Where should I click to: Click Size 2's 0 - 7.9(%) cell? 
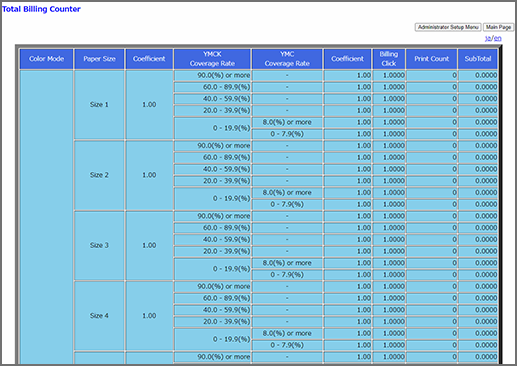point(287,204)
